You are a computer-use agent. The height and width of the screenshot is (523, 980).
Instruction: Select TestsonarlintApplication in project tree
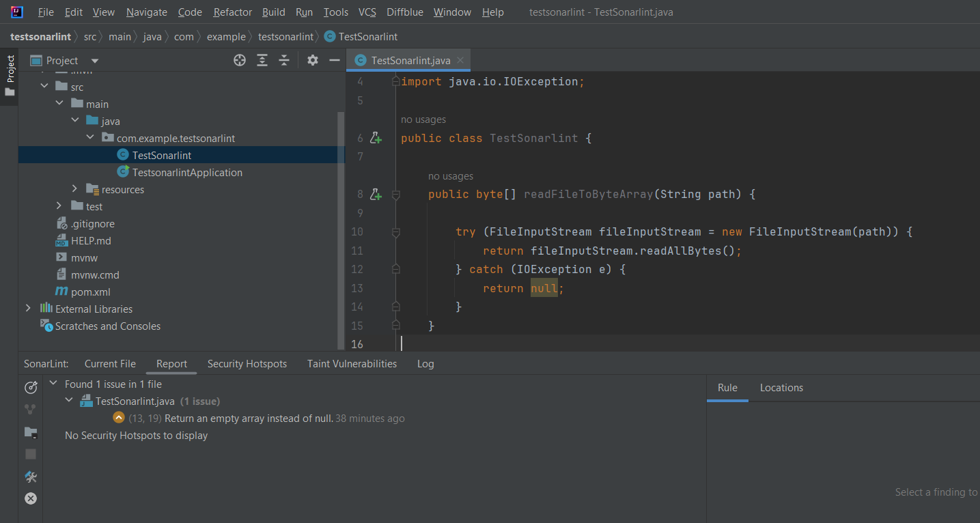point(187,173)
